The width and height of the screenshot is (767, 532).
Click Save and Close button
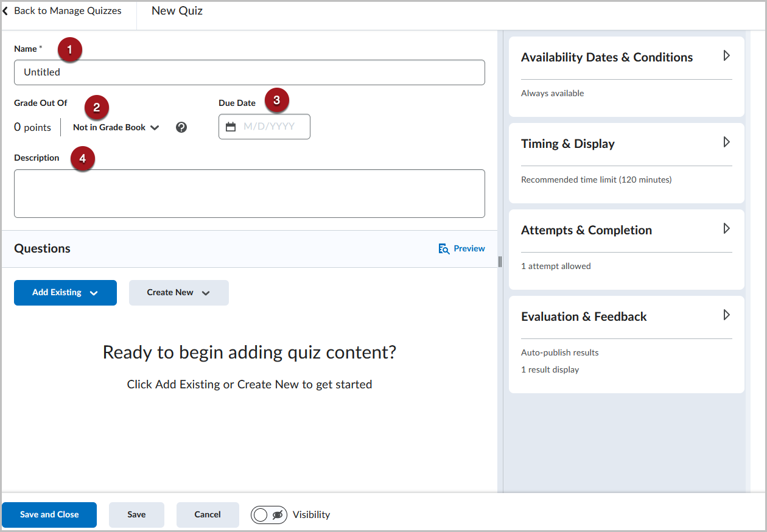point(49,515)
